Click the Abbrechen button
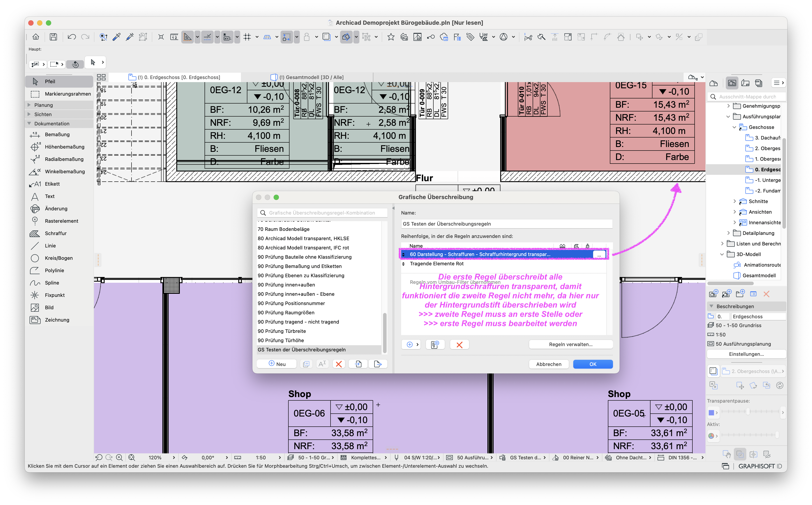 [x=549, y=364]
